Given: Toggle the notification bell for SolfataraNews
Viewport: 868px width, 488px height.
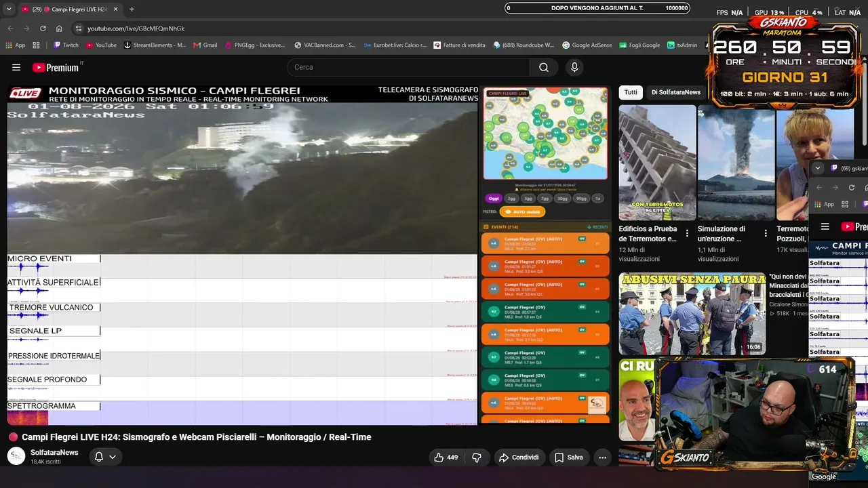Looking at the screenshot, I should 99,457.
